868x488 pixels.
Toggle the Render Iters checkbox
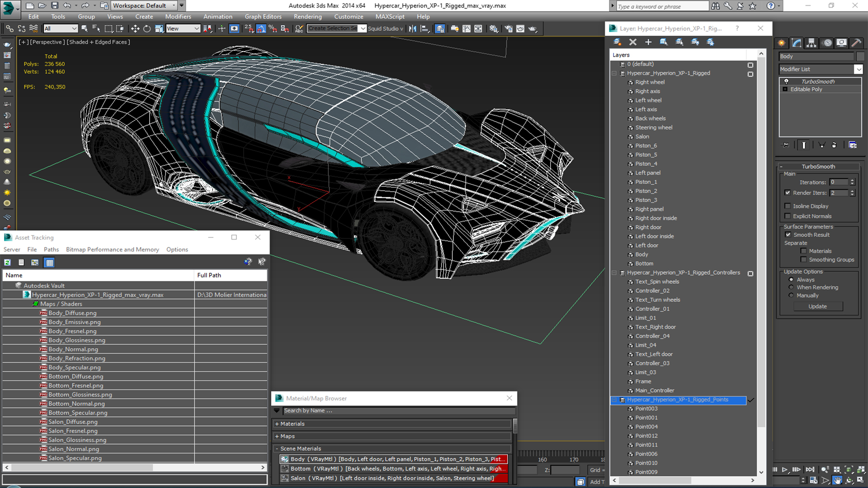788,193
